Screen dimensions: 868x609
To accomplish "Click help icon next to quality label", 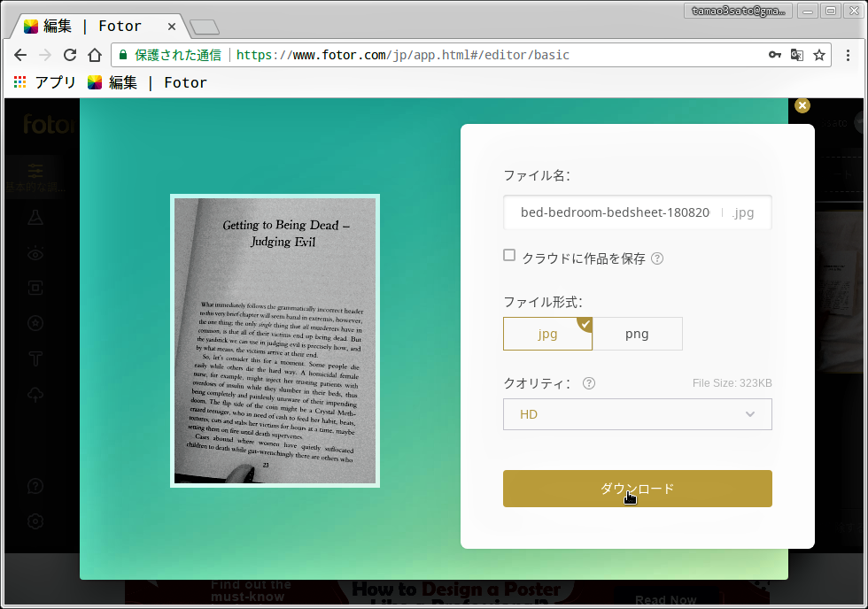I will tap(589, 383).
